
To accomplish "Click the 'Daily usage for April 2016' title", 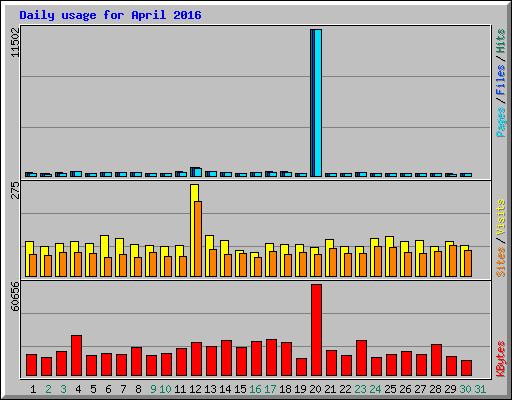I will pos(110,15).
